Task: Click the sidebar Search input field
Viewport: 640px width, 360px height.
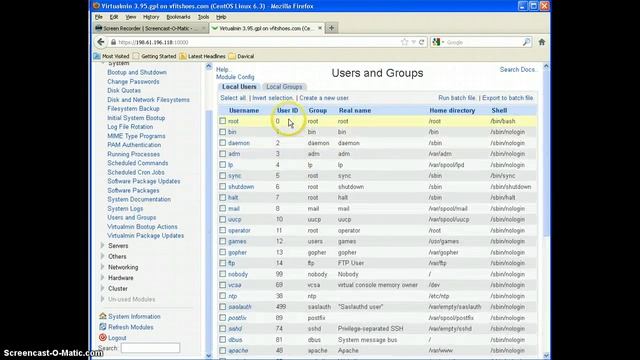Action: pos(150,348)
